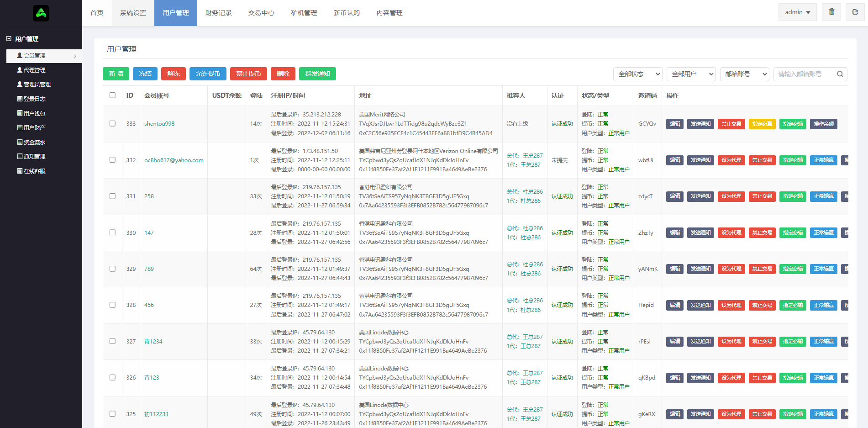Check the box for user ID 326
The height and width of the screenshot is (428, 868).
pyautogui.click(x=112, y=377)
